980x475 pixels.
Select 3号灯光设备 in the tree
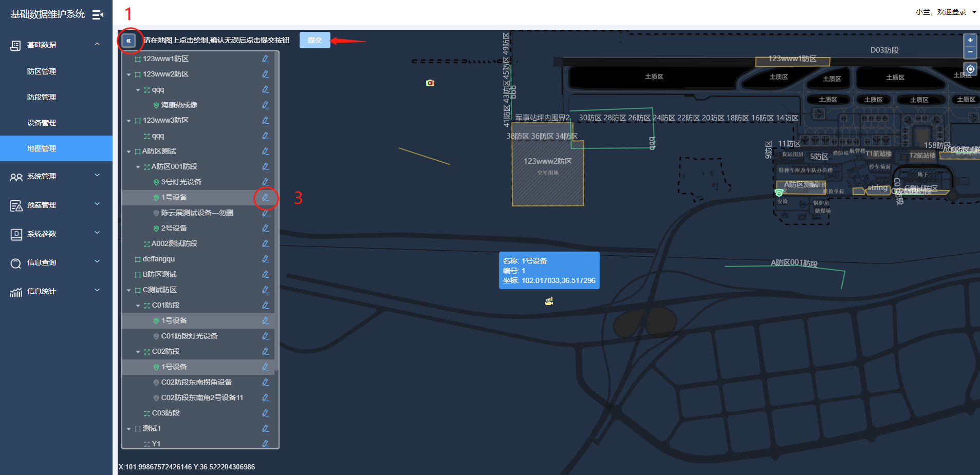coord(181,182)
